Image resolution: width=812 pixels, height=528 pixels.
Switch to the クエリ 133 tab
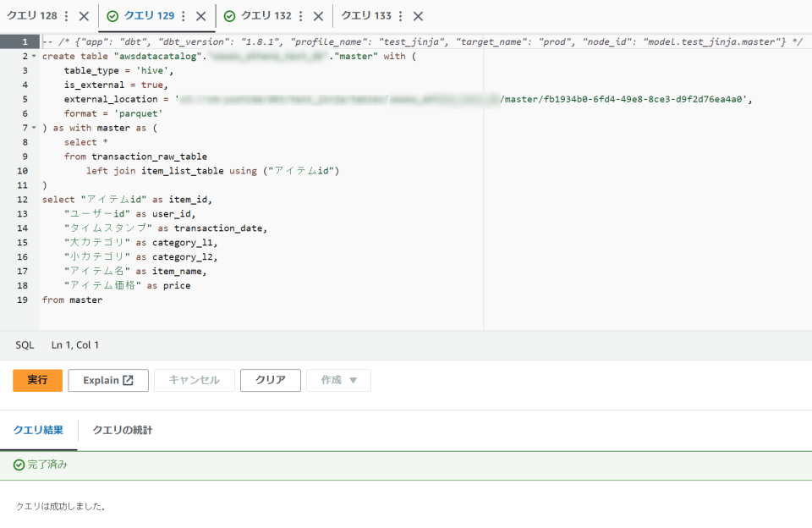pos(366,16)
